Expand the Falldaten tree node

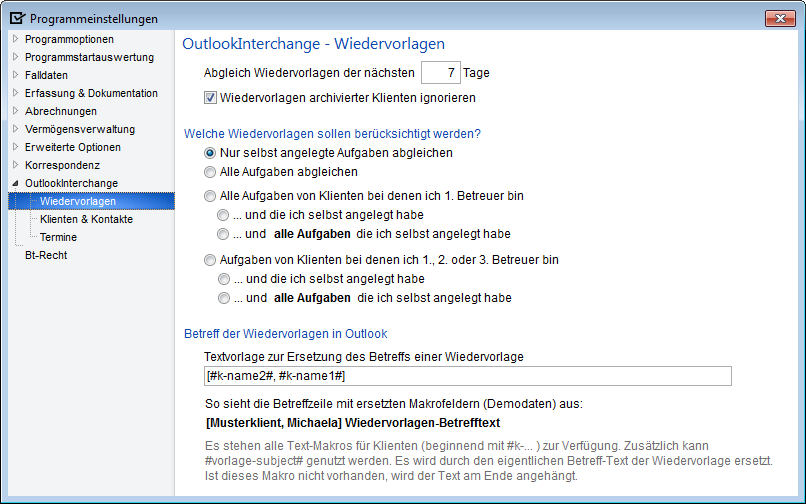pos(15,75)
